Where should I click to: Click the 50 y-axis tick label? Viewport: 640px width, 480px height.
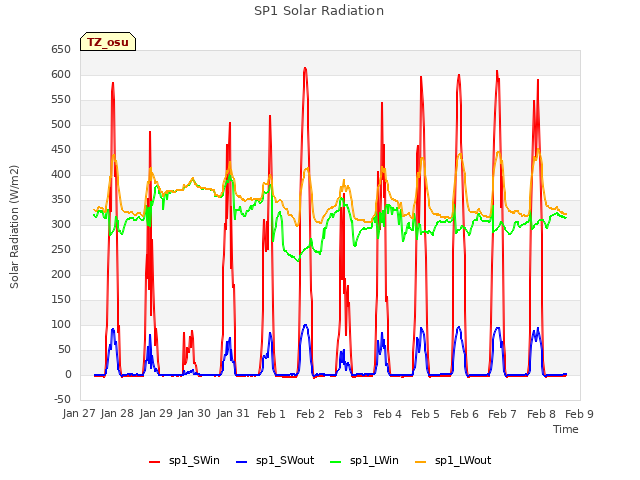click(64, 349)
